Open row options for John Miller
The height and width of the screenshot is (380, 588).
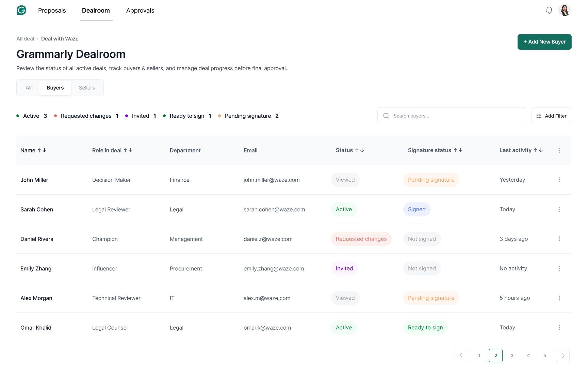pos(559,180)
